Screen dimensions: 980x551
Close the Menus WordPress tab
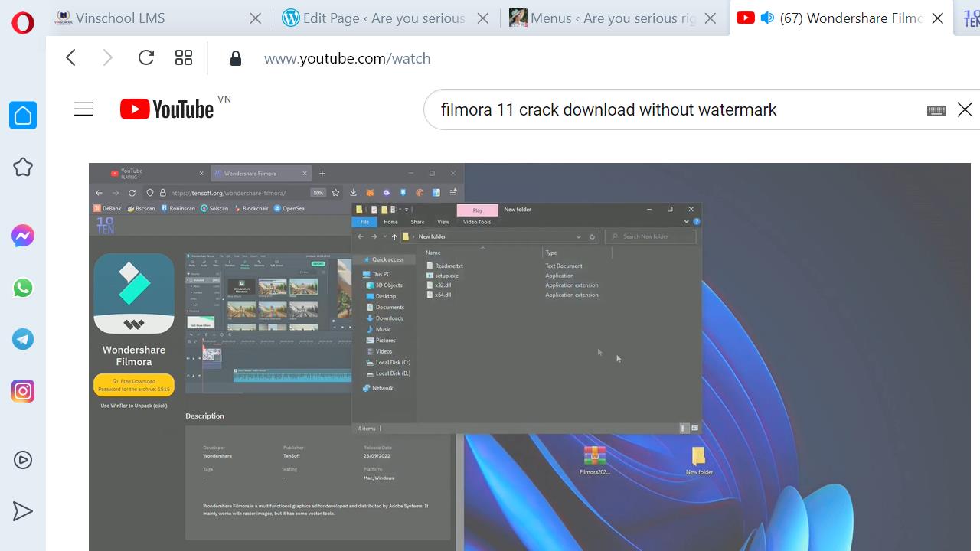click(x=710, y=18)
